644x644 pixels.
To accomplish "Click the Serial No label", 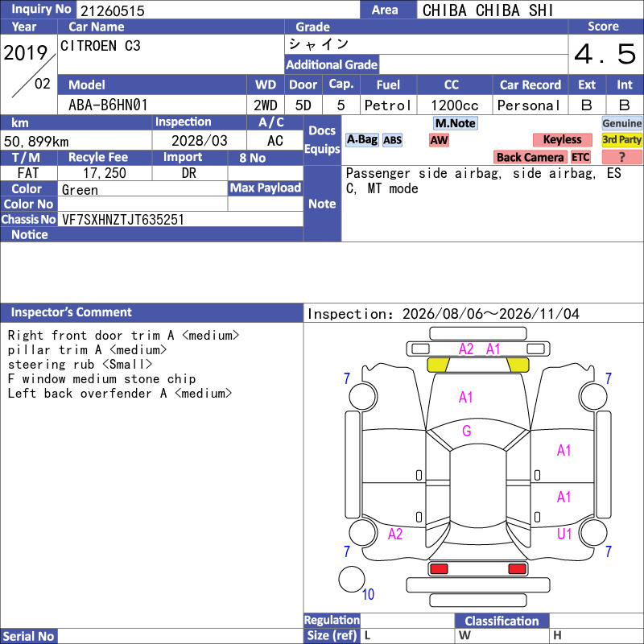I will [x=28, y=636].
